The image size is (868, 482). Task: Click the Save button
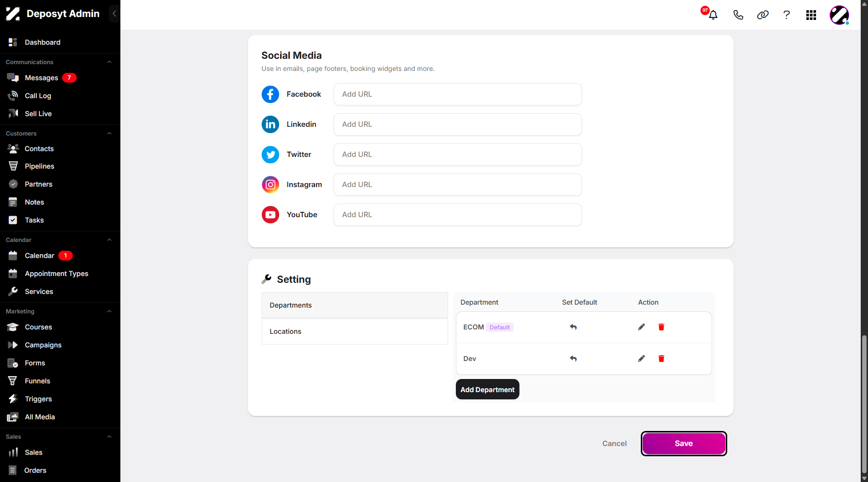click(x=684, y=444)
